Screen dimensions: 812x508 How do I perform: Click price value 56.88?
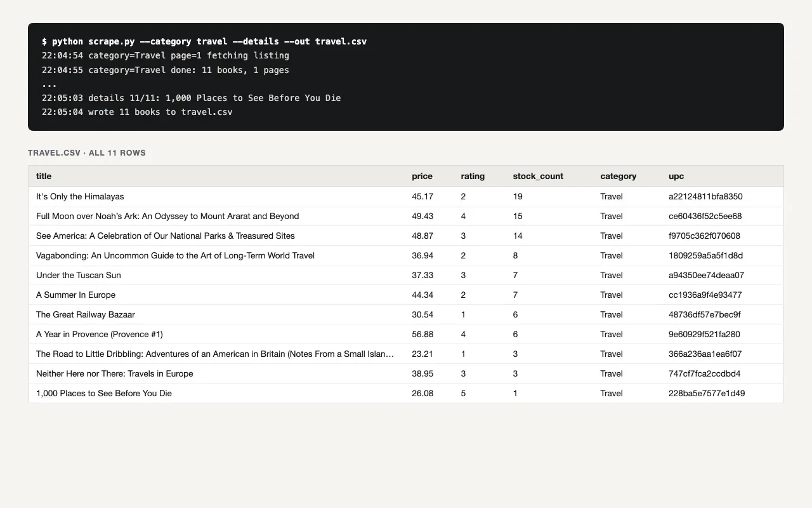pos(422,334)
